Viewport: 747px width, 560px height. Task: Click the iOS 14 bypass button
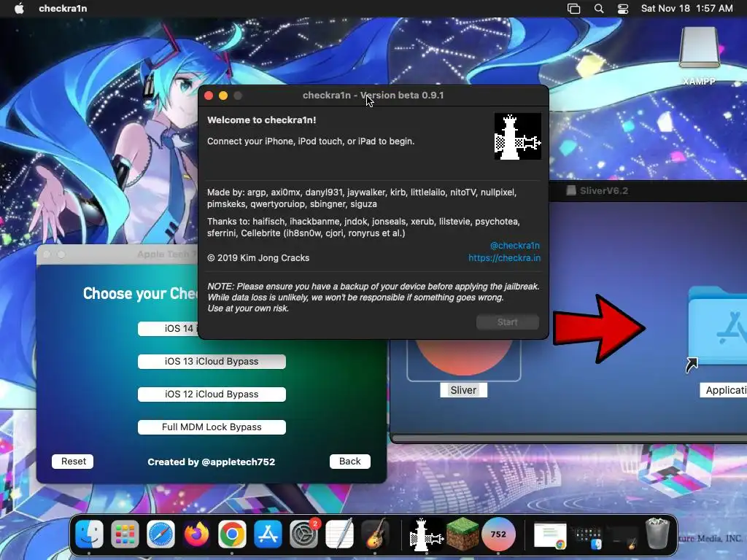click(168, 329)
